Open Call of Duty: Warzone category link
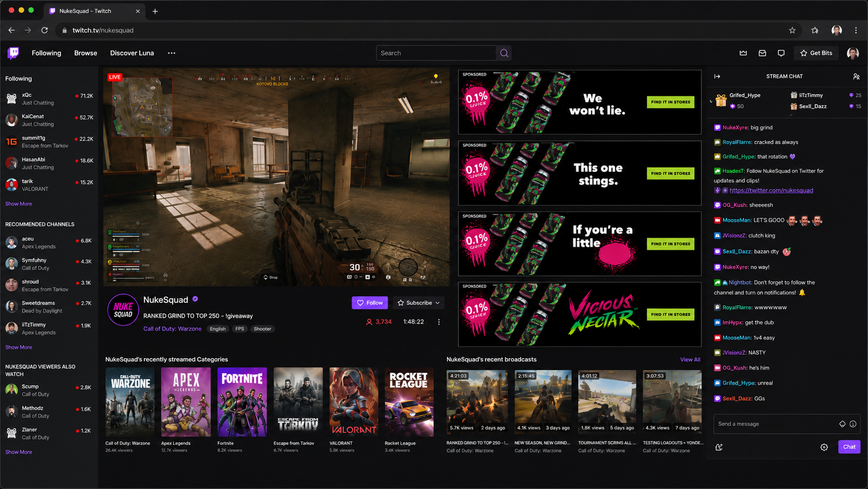 coord(172,329)
